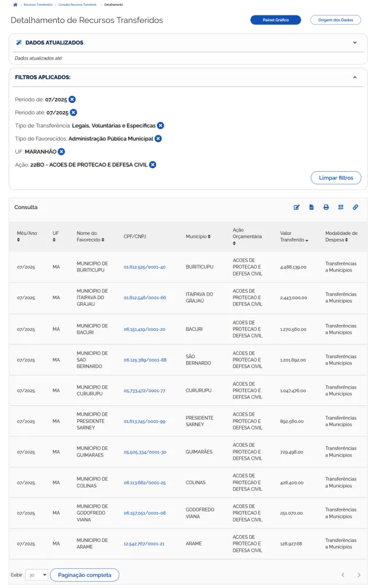
Task: Select value 4.488.139,00 in Buriticupu row
Action: pyautogui.click(x=293, y=268)
